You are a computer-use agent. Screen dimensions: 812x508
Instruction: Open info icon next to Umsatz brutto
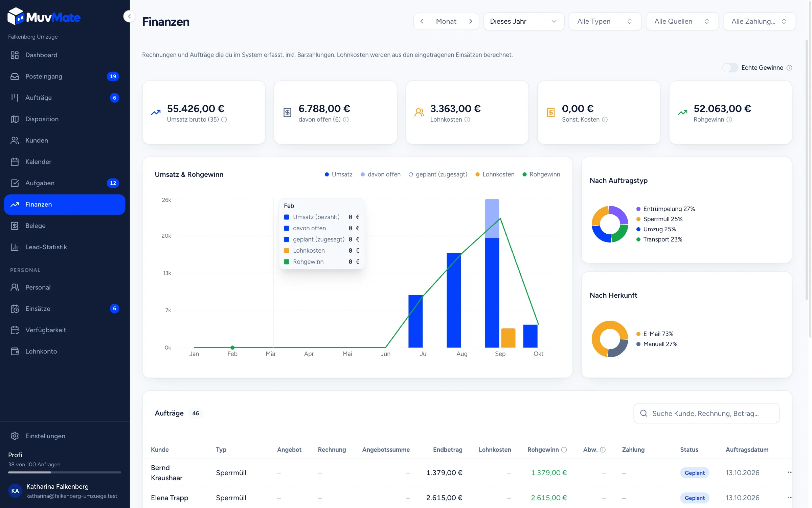(x=224, y=120)
